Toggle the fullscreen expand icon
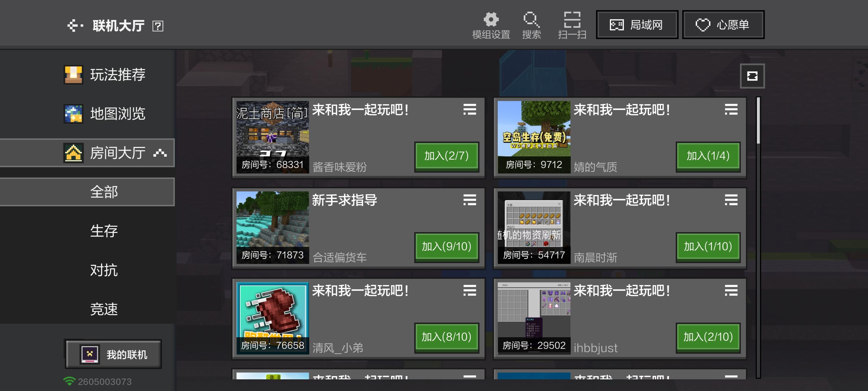The image size is (868, 391). [x=752, y=76]
